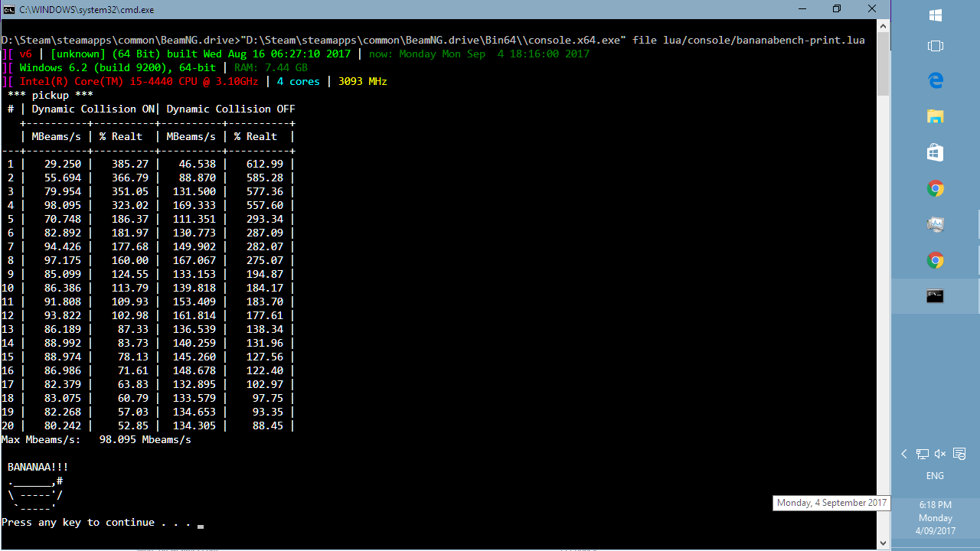Open the Windows Store taskbar icon

[x=935, y=152]
